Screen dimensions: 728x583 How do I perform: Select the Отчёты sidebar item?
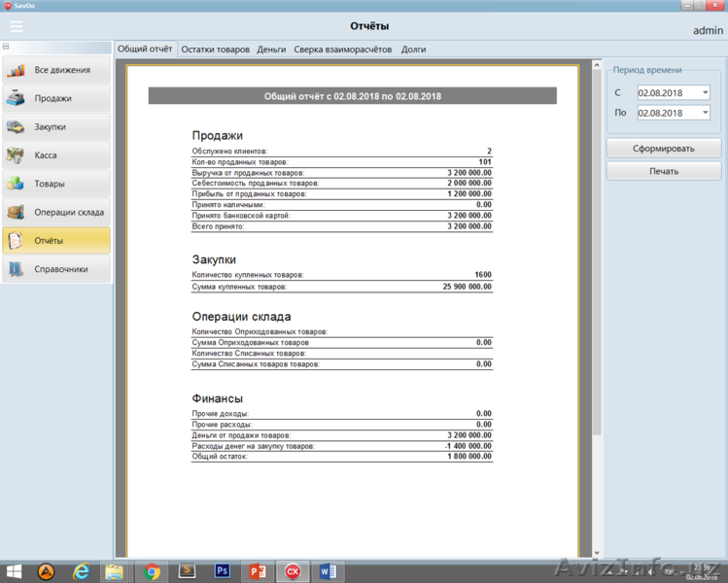[x=56, y=240]
